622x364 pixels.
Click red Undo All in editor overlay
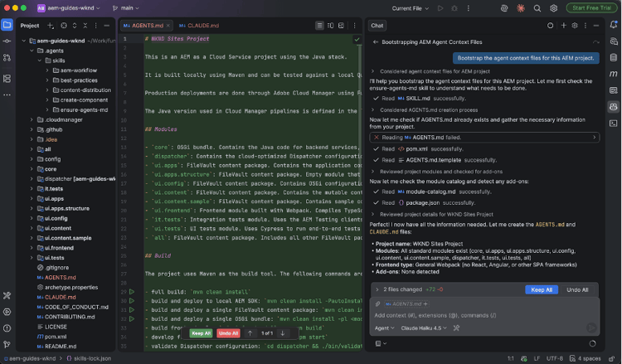(229, 333)
